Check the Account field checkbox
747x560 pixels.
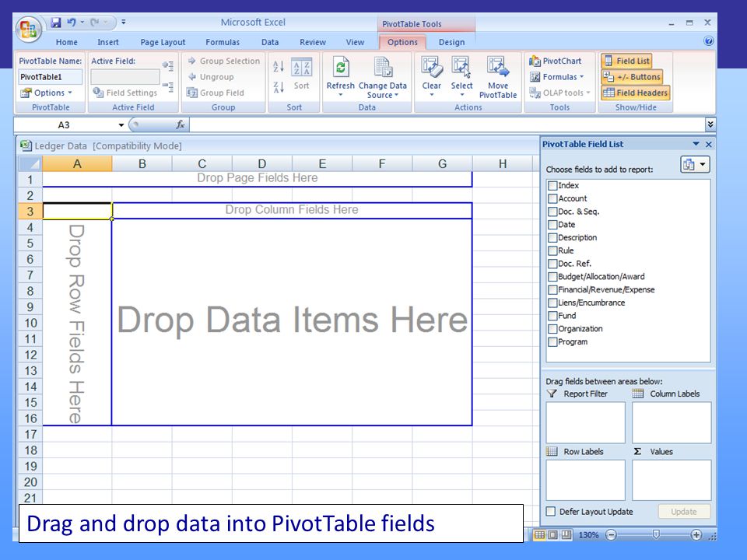552,198
